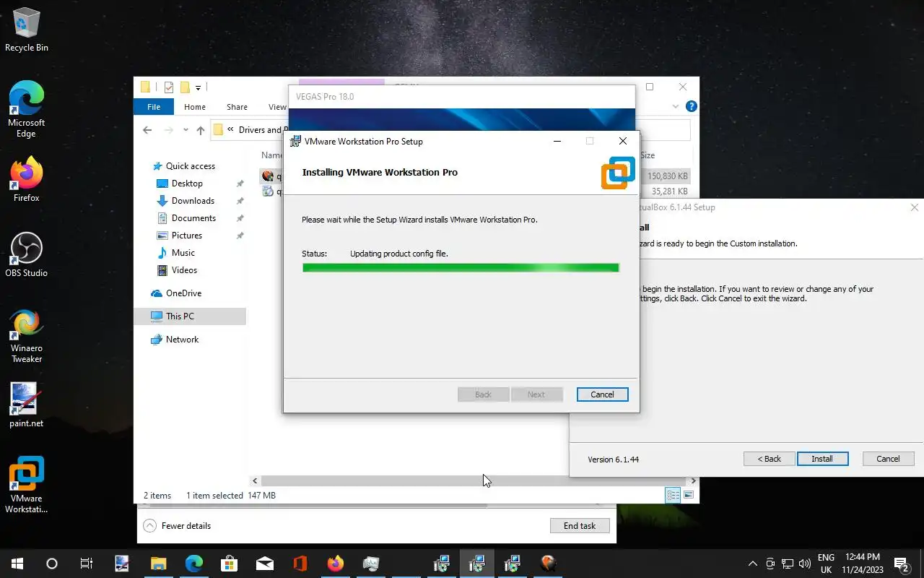Open Cortana search circle on taskbar
The width and height of the screenshot is (924, 578).
point(52,564)
